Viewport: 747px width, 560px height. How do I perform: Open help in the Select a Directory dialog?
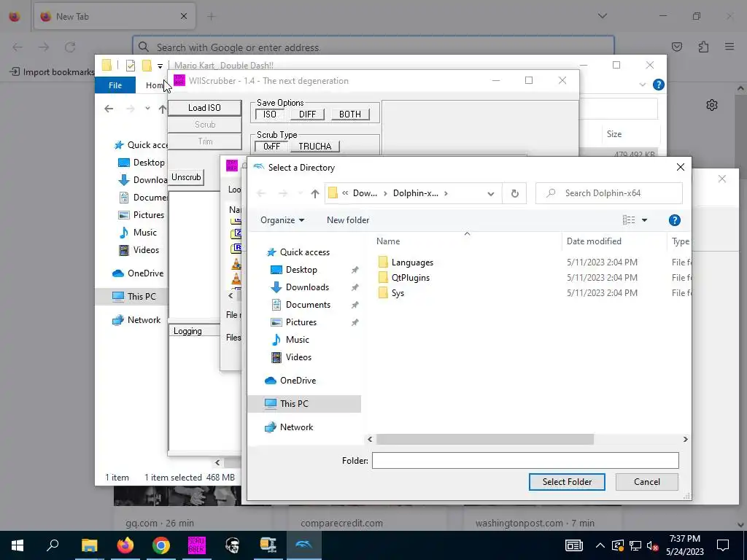[x=674, y=220]
